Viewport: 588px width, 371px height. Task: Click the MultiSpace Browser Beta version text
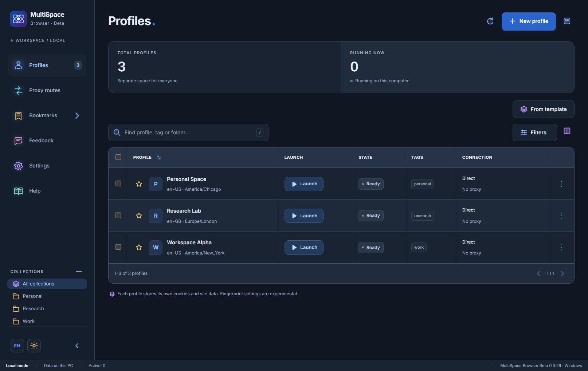pos(541,366)
